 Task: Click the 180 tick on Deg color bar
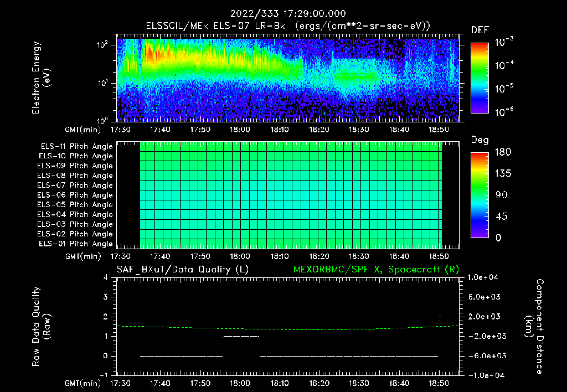point(503,152)
